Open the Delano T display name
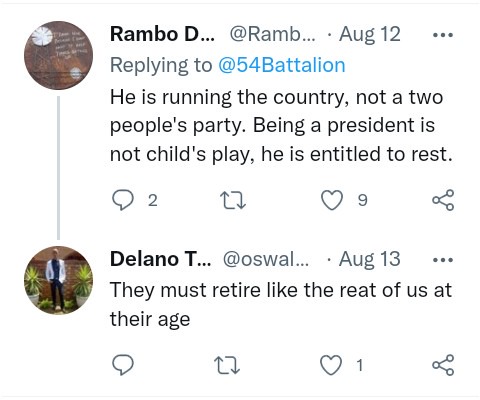 pyautogui.click(x=161, y=259)
